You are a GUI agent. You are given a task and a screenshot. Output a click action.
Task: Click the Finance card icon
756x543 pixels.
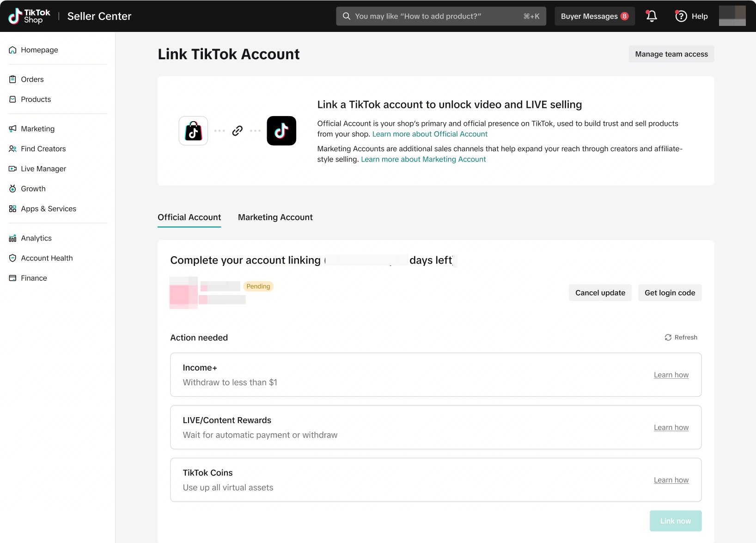tap(12, 278)
